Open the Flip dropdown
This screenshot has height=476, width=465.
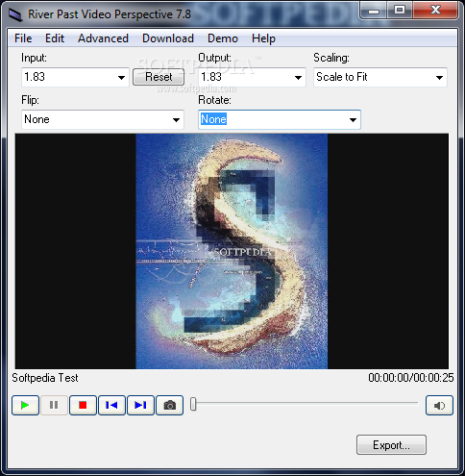pyautogui.click(x=103, y=119)
